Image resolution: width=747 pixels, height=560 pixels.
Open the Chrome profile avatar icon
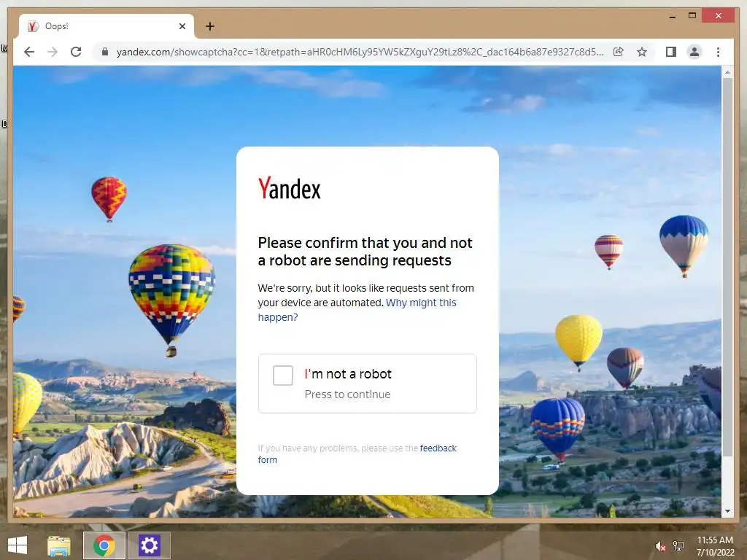click(694, 52)
